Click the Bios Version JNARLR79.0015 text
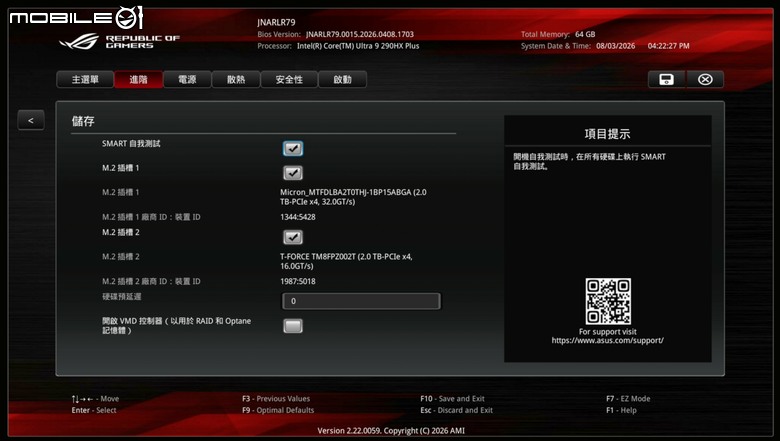 point(335,34)
